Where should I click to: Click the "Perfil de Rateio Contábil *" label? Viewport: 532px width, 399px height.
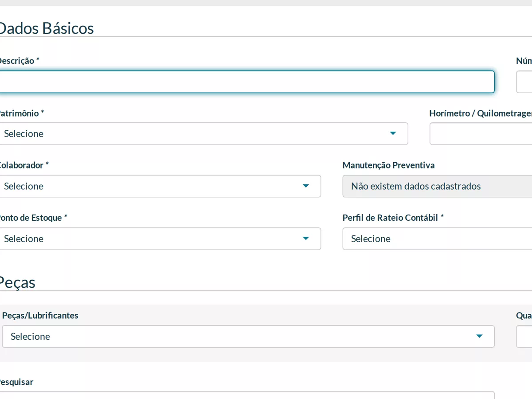click(393, 218)
